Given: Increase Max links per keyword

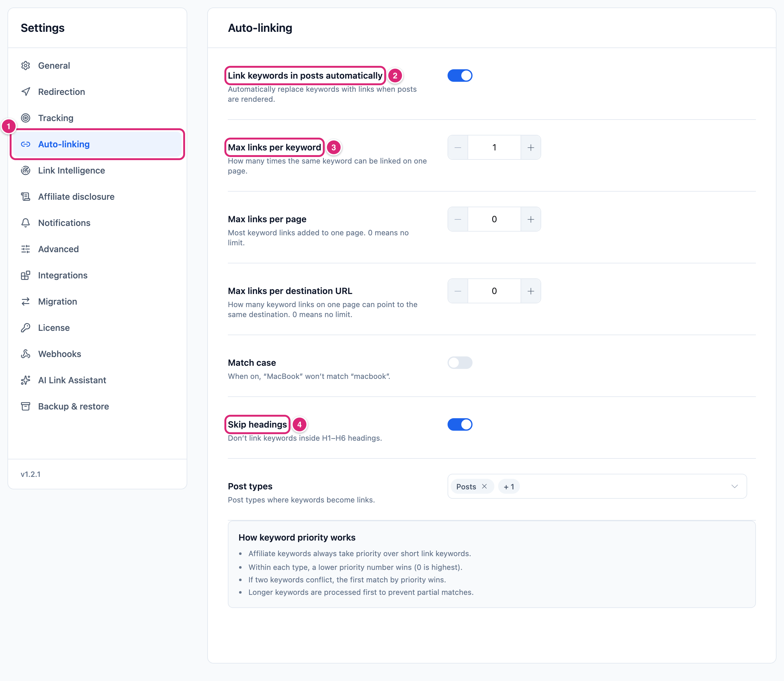Looking at the screenshot, I should (531, 147).
